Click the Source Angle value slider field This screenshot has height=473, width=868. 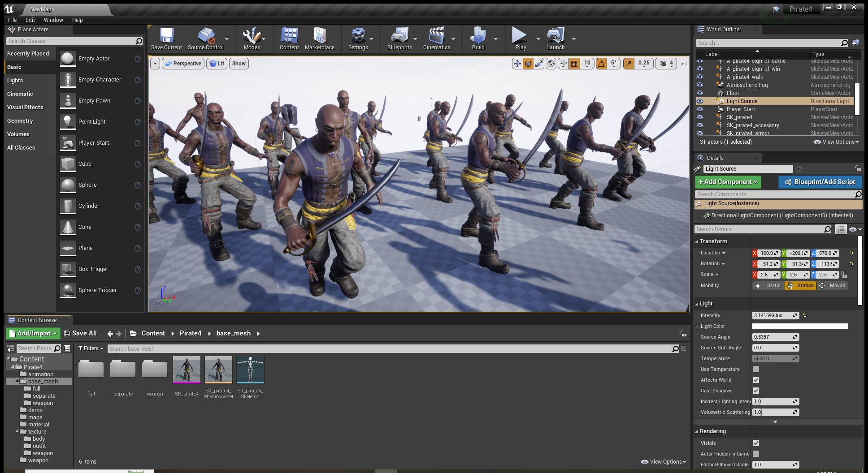(x=776, y=337)
